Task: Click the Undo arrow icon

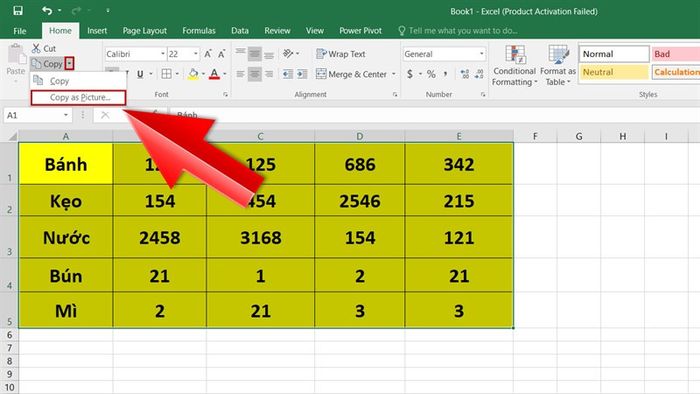Action: point(47,10)
